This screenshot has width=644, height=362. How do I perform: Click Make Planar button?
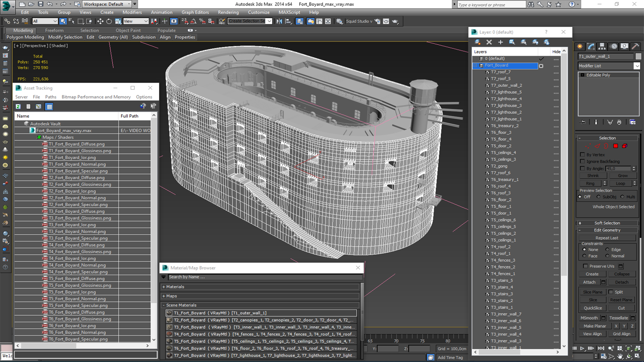click(x=595, y=326)
